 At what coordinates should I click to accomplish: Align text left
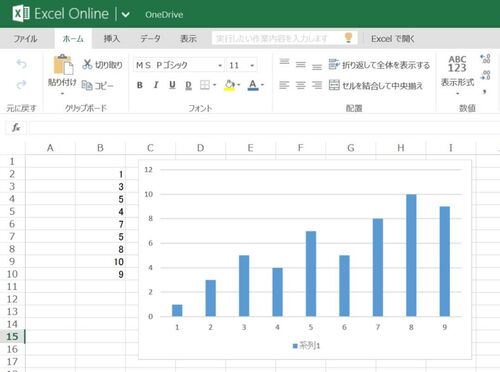click(x=284, y=85)
